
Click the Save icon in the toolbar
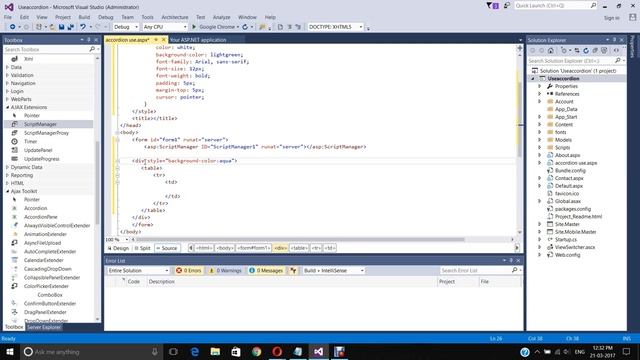[x=61, y=27]
